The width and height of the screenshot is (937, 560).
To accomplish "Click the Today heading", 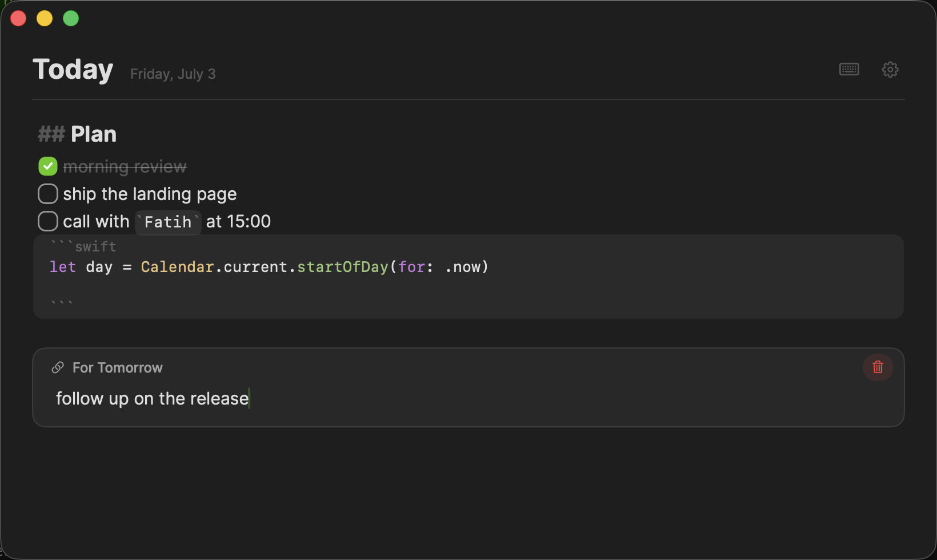I will click(x=73, y=70).
